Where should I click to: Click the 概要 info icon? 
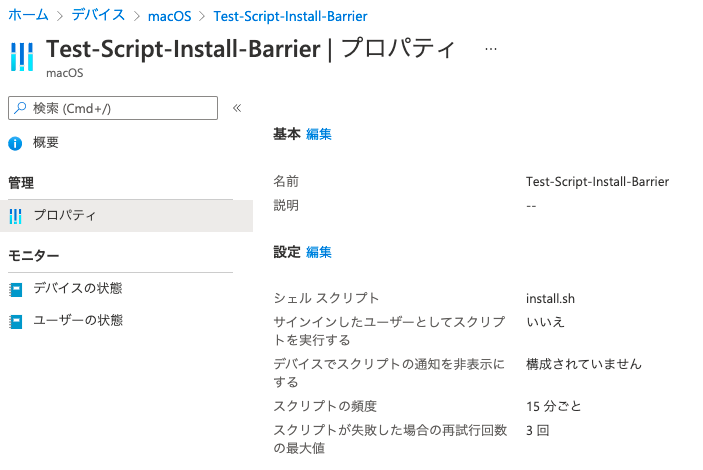[x=15, y=143]
